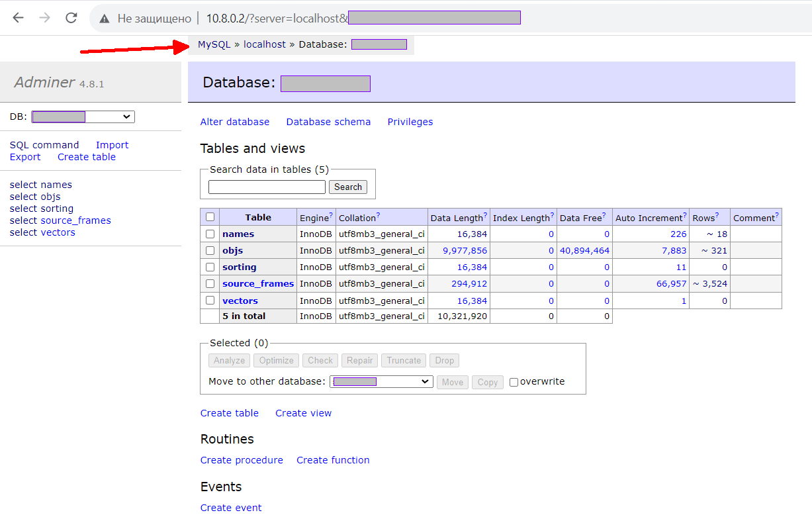Click 9,977,856 data length for objs
The width and height of the screenshot is (812, 519).
click(465, 251)
